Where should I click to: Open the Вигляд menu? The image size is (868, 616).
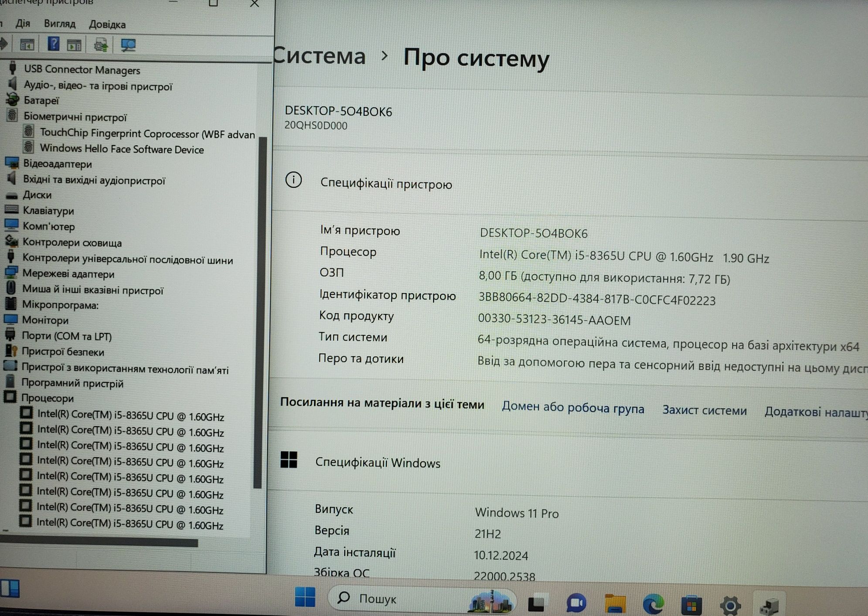coord(60,24)
